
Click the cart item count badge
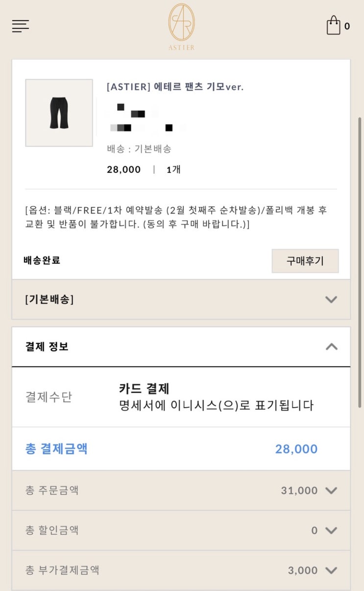pyautogui.click(x=347, y=26)
